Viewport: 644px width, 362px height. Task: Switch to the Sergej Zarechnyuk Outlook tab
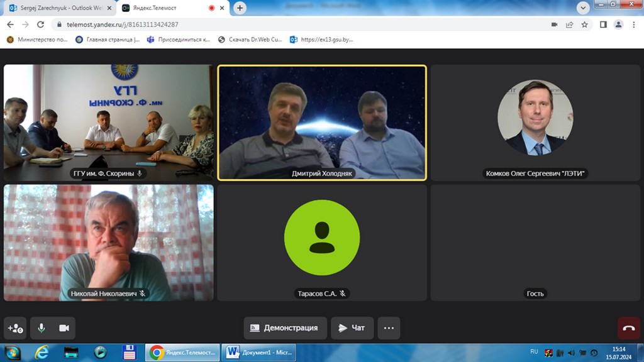pos(58,8)
